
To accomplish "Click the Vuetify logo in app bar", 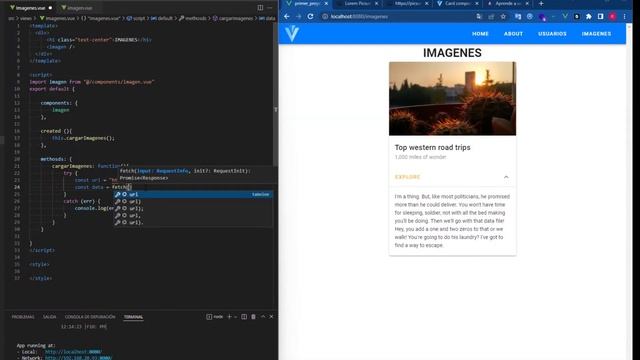I will click(x=292, y=33).
